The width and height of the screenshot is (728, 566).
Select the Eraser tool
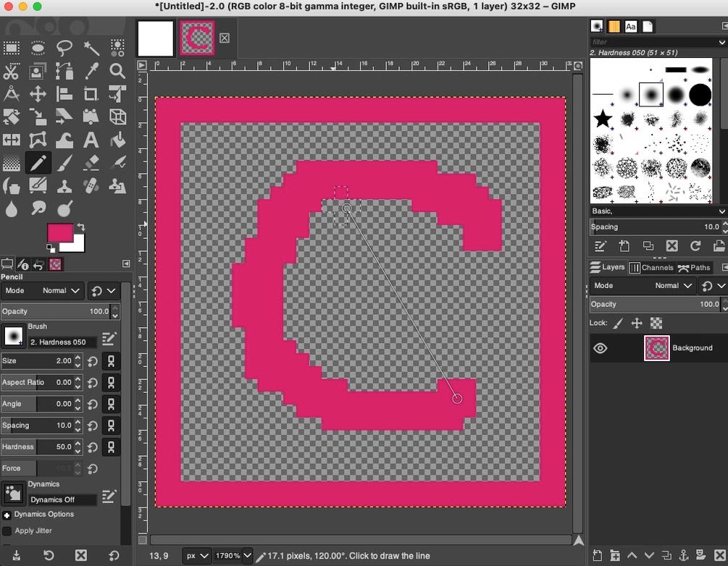pyautogui.click(x=91, y=161)
